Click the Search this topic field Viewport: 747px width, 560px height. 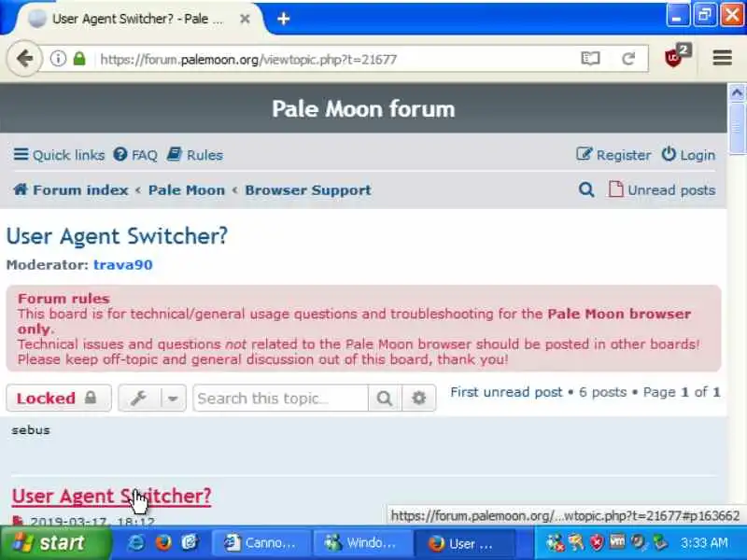(281, 399)
